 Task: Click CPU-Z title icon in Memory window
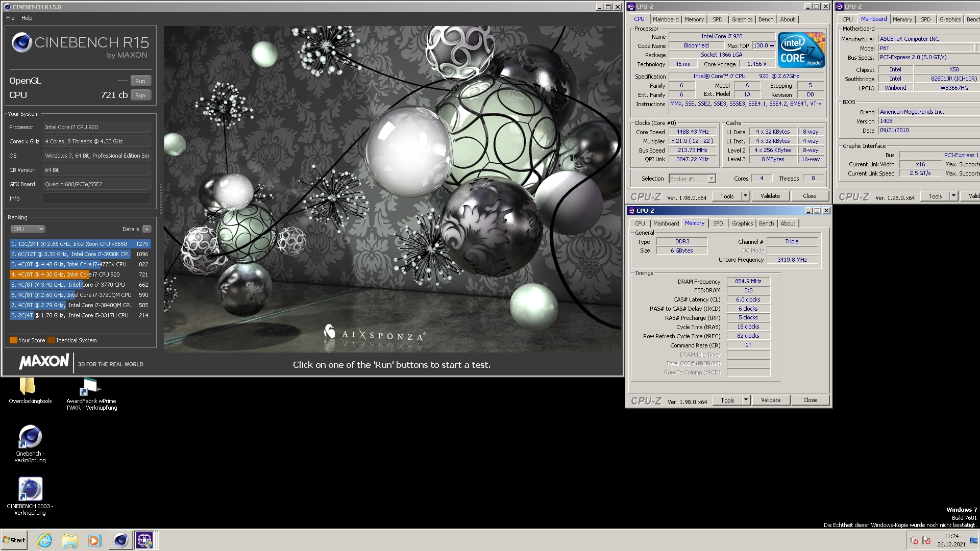[631, 211]
